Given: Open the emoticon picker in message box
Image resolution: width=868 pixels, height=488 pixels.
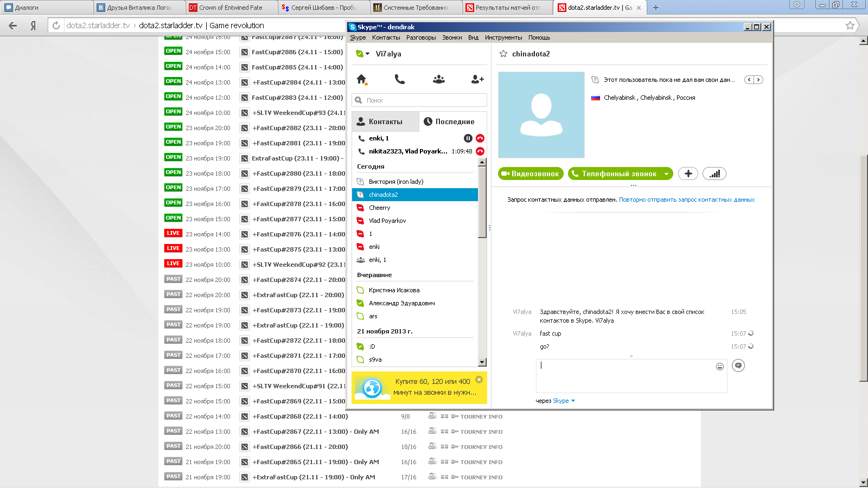Looking at the screenshot, I should pos(720,367).
